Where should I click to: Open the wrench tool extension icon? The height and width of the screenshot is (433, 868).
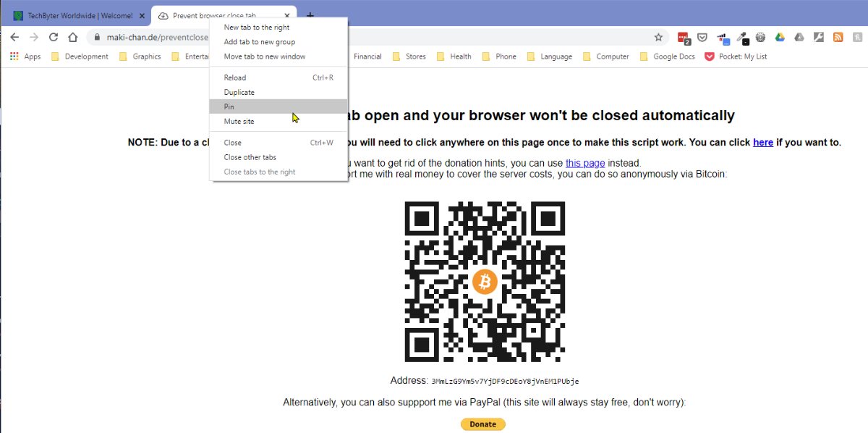(x=819, y=37)
